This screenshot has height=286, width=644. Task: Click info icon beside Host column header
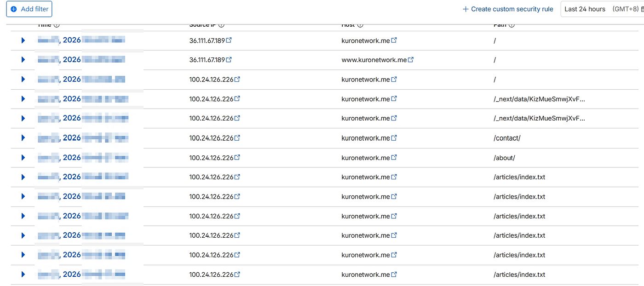point(360,25)
